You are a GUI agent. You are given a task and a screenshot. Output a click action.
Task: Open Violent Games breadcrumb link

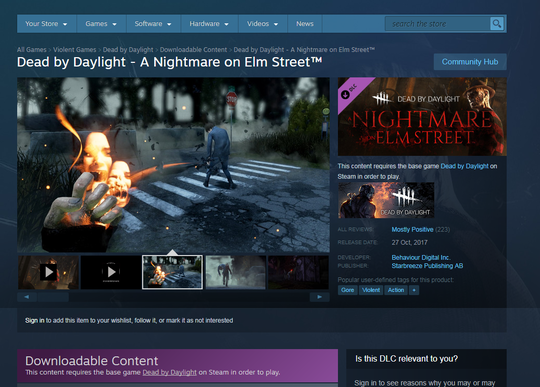75,50
